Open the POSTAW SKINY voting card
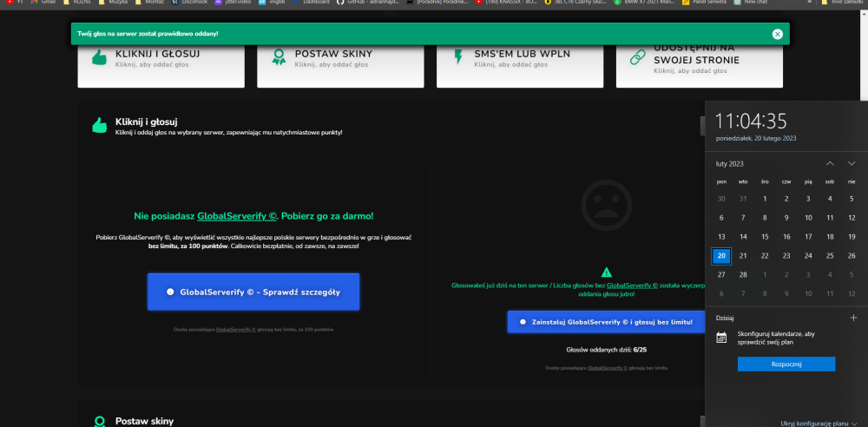Screen dimensions: 868x427 pos(340,67)
